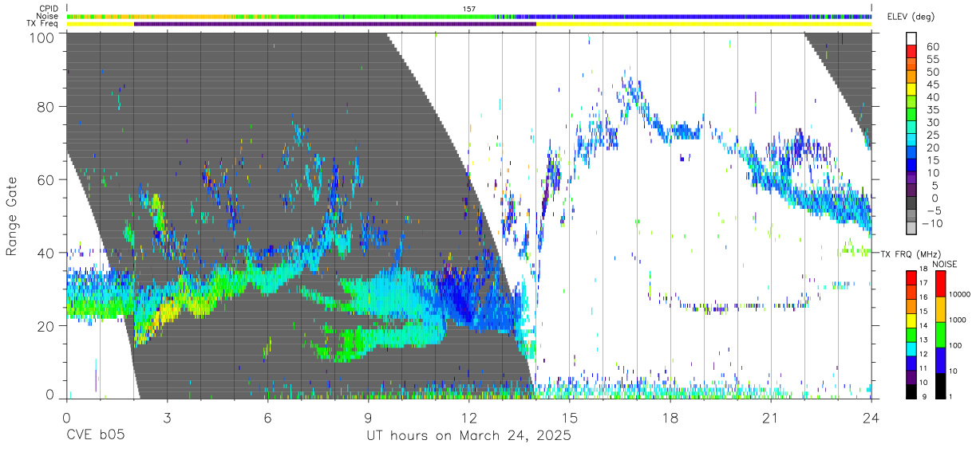Image resolution: width=980 pixels, height=452 pixels.
Task: Click the 25 label on the ELEV scale
Action: (931, 136)
